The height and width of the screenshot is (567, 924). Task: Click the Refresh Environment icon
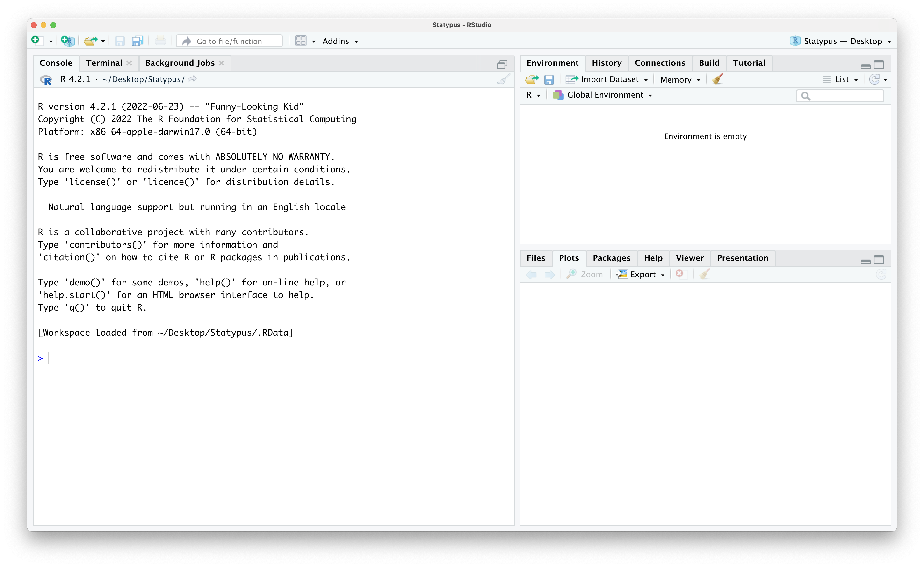(x=874, y=79)
